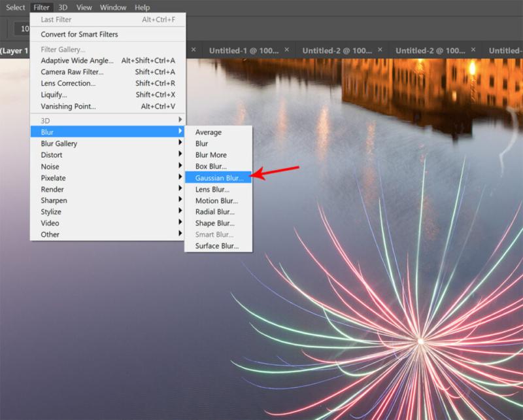
Task: Close the Untitled-1 document tab
Action: (x=286, y=50)
